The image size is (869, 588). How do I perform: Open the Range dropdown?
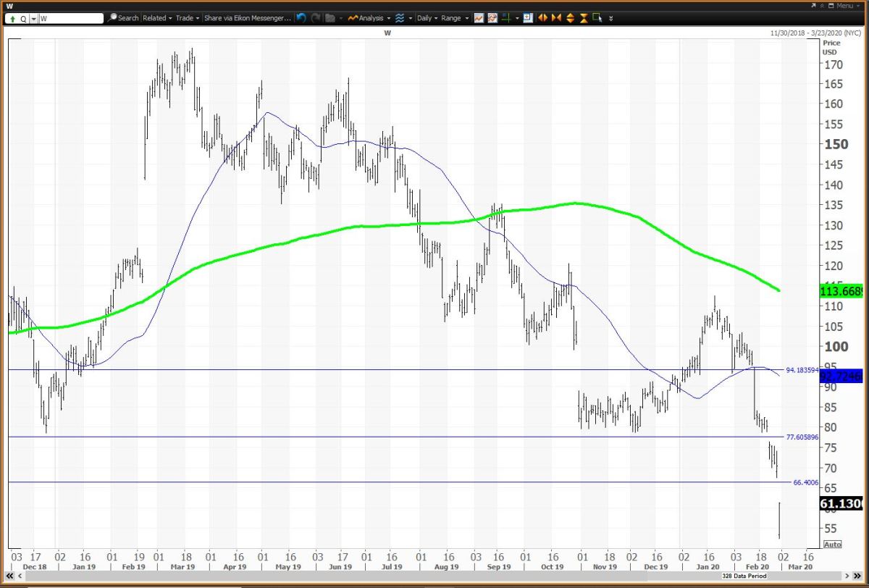pos(453,18)
